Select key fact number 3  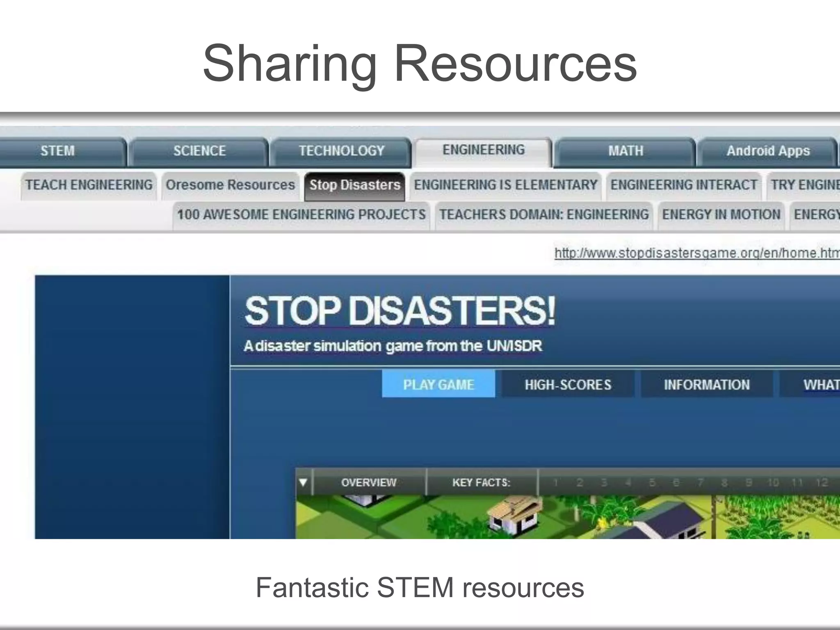604,483
